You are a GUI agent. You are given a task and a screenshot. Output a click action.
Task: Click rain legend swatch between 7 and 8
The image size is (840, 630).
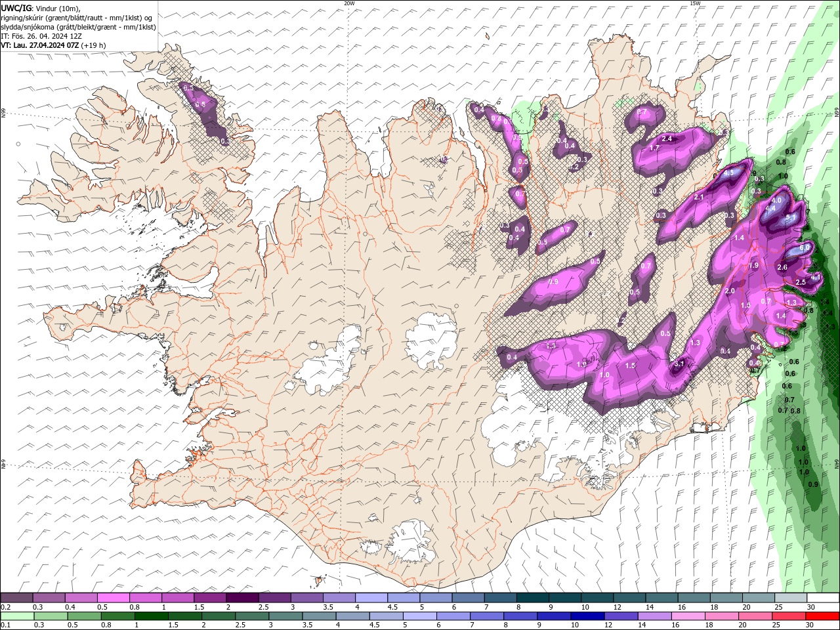pyautogui.click(x=486, y=616)
